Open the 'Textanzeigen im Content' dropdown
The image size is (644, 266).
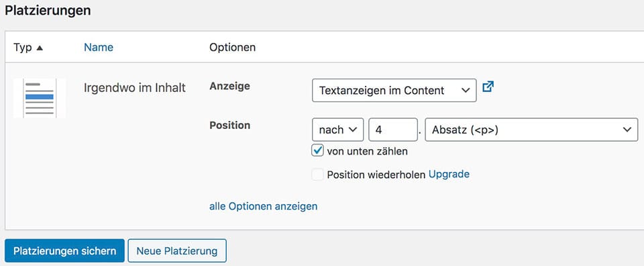pos(394,91)
